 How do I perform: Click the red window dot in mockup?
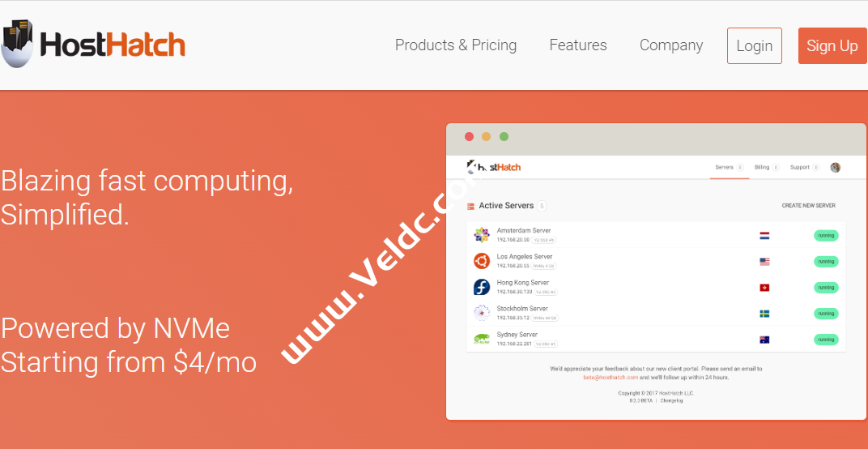[469, 136]
